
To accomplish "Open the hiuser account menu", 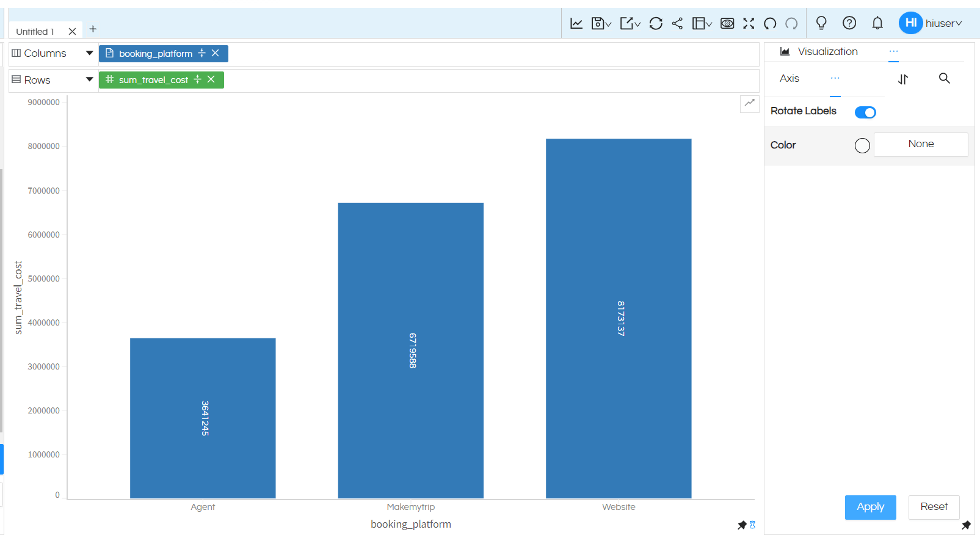I will click(x=943, y=23).
